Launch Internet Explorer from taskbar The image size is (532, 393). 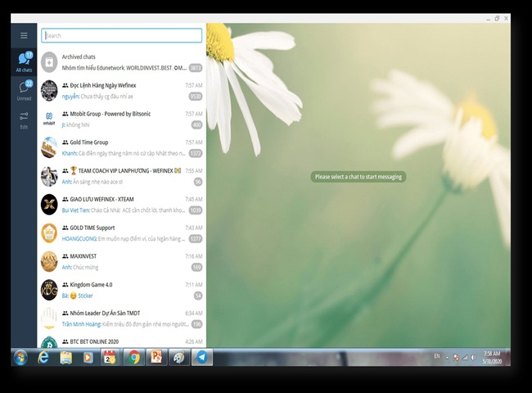43,357
